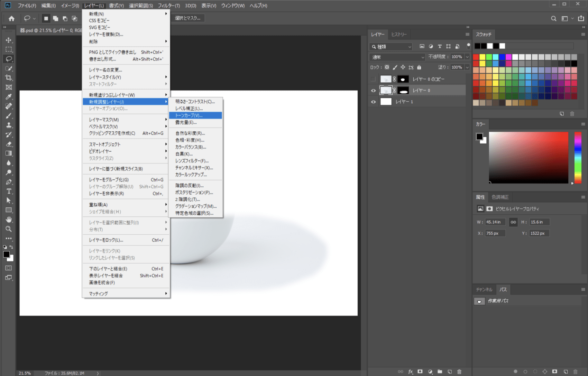
Task: Select the Horizontal Type tool
Action: 9,191
